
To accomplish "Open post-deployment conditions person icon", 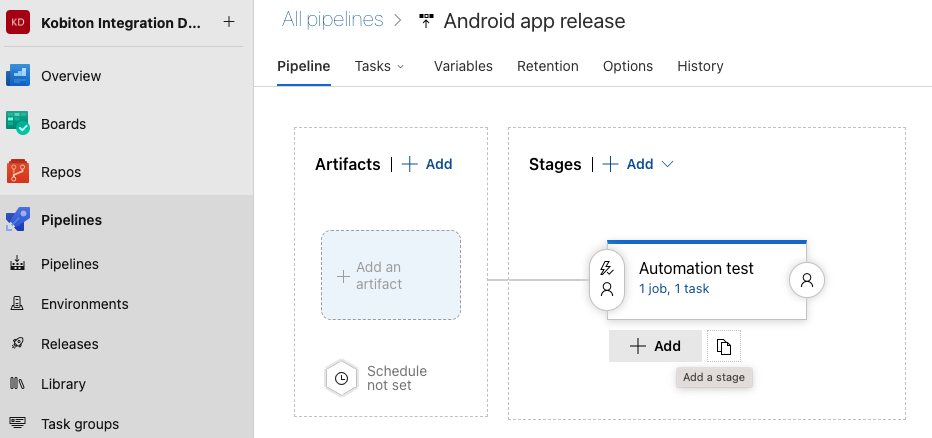I will click(x=807, y=280).
